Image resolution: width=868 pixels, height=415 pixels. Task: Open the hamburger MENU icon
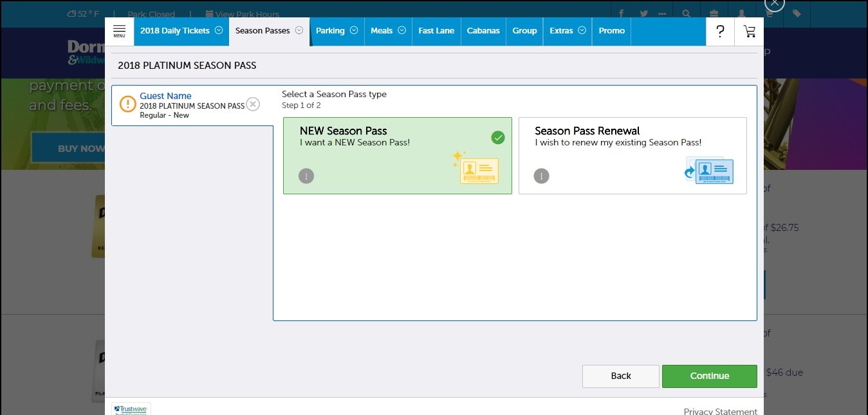pos(119,31)
